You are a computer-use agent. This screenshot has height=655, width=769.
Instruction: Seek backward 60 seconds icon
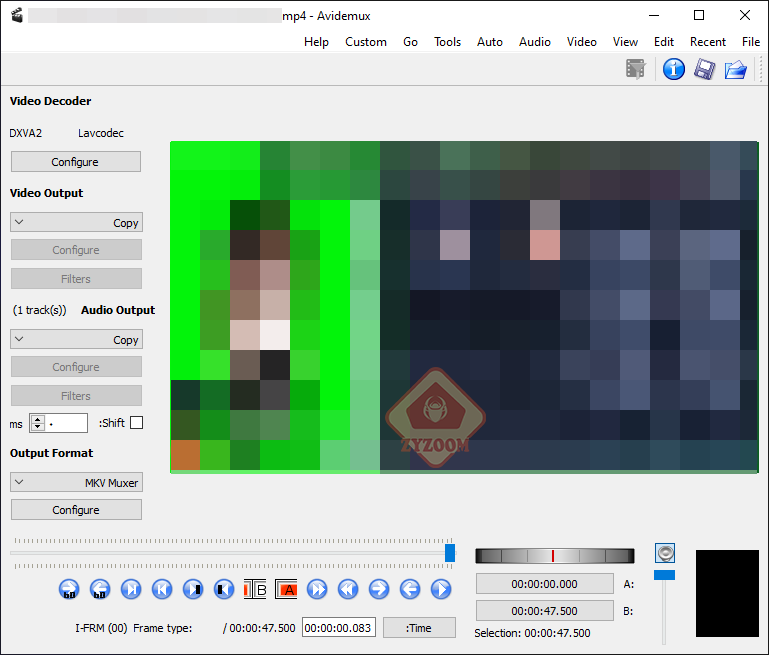click(x=100, y=589)
